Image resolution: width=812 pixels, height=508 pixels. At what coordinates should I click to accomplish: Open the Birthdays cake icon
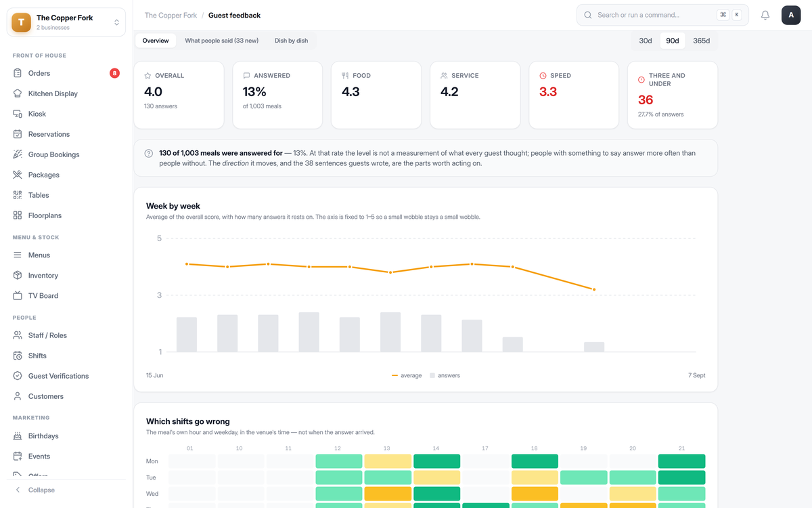tap(18, 436)
